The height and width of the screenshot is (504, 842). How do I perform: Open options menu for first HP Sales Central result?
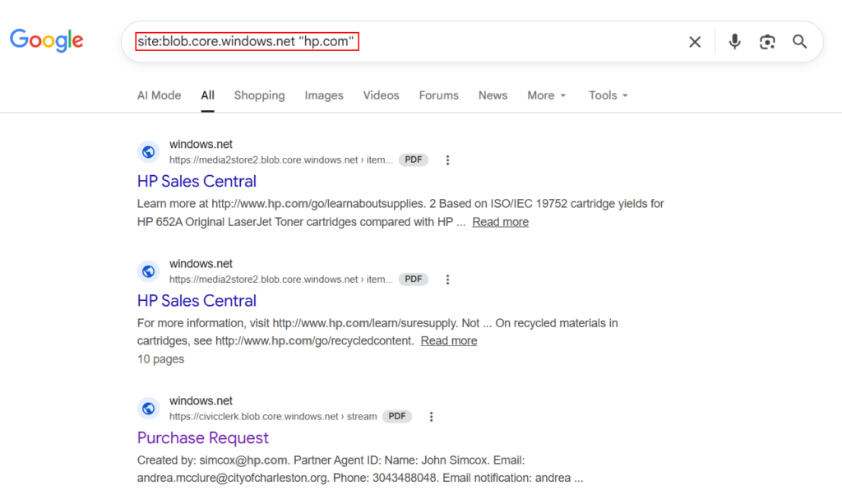coord(447,160)
